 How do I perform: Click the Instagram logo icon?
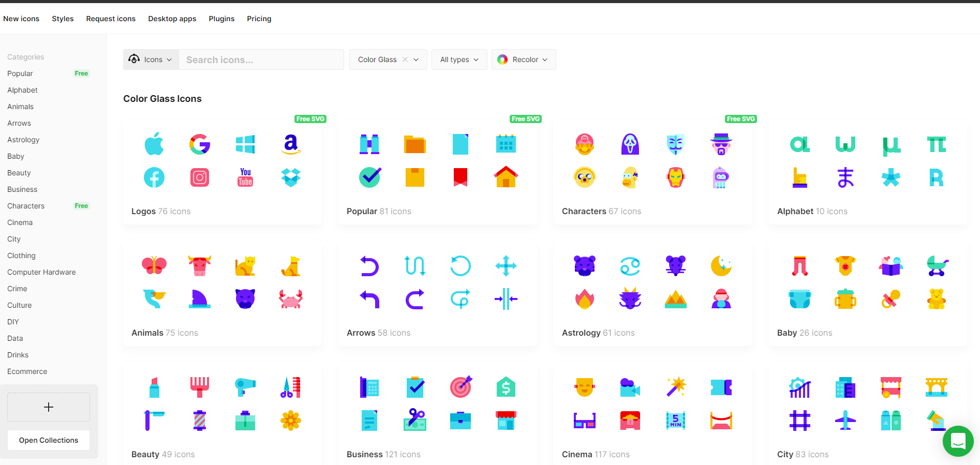click(x=200, y=177)
